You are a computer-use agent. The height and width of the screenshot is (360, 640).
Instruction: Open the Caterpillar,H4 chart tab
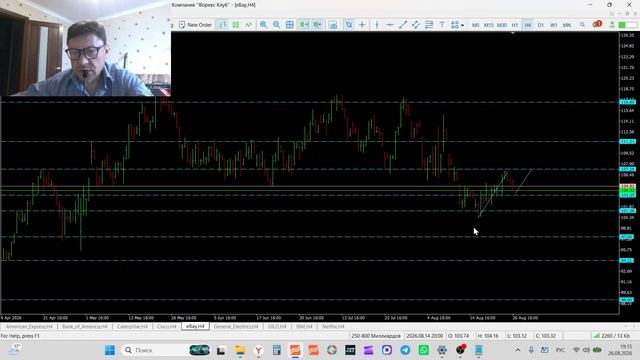click(x=132, y=327)
